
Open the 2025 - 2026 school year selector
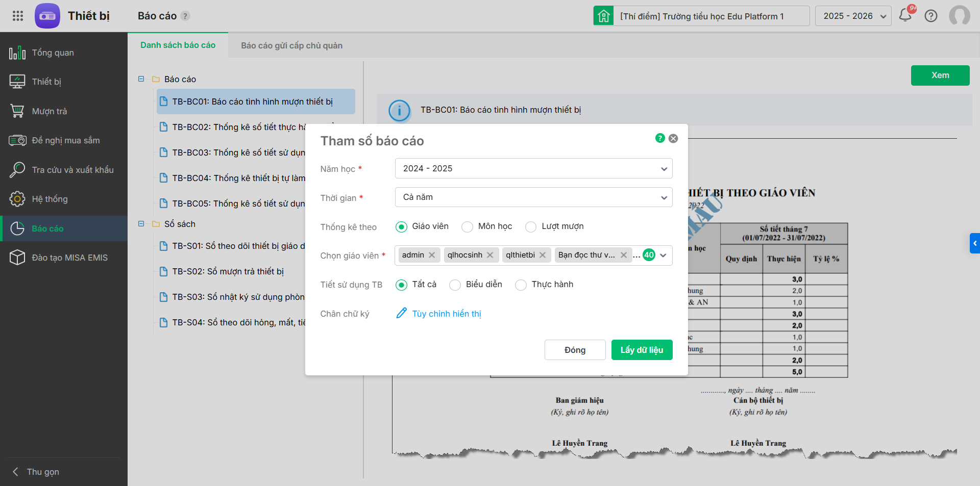(853, 16)
